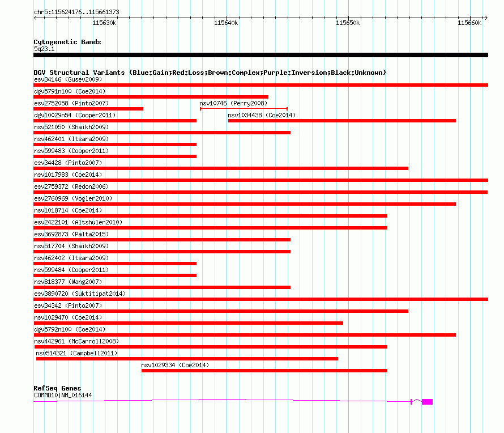Click the black 5q23.1 cytogenetic band bar

[260, 55]
